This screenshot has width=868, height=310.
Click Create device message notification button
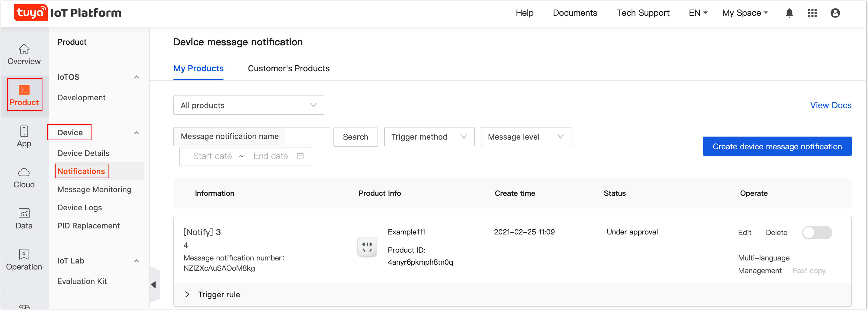pos(777,146)
